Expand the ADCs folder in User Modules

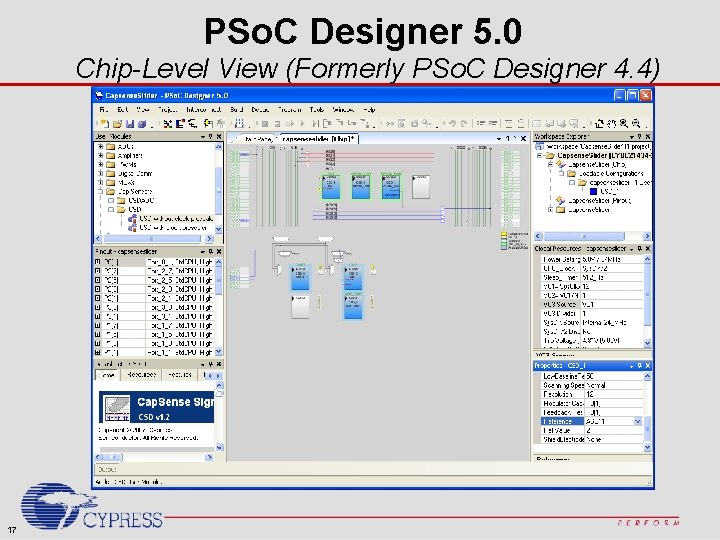pyautogui.click(x=101, y=146)
